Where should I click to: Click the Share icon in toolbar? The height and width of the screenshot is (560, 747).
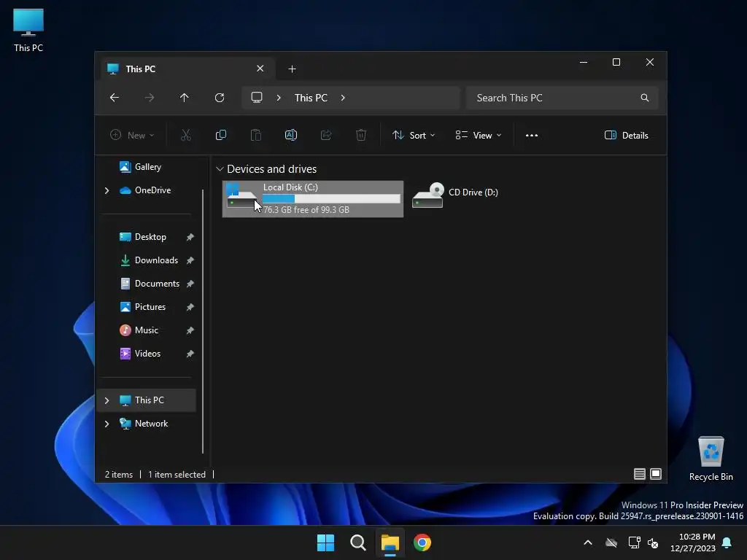326,135
